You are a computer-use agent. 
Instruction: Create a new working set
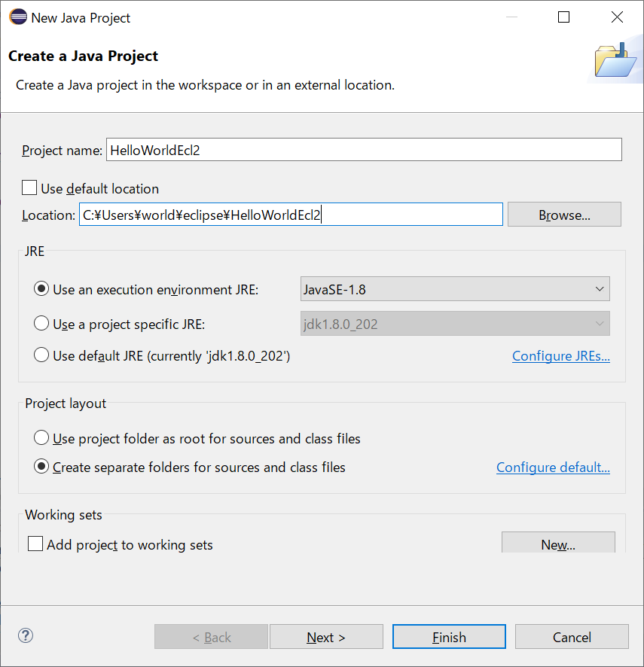pyautogui.click(x=557, y=544)
